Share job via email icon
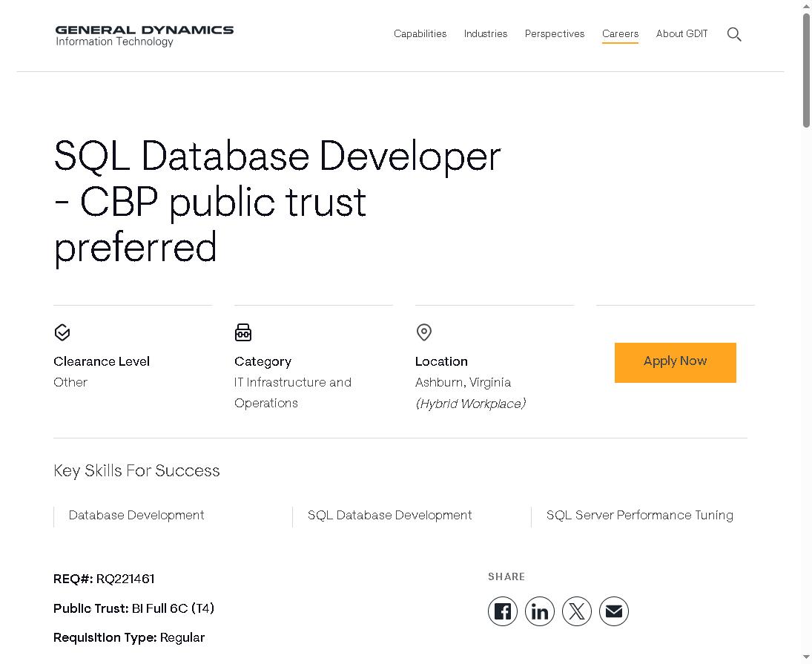The width and height of the screenshot is (812, 664). click(x=614, y=611)
